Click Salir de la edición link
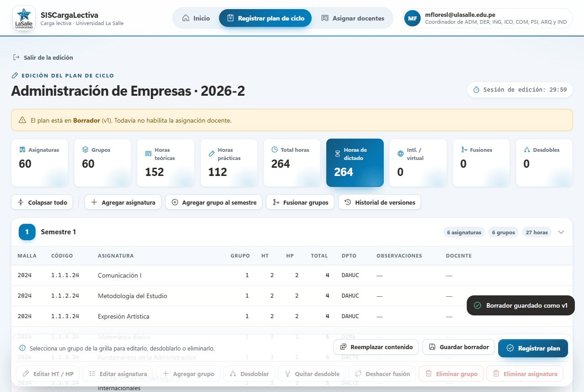 point(43,57)
